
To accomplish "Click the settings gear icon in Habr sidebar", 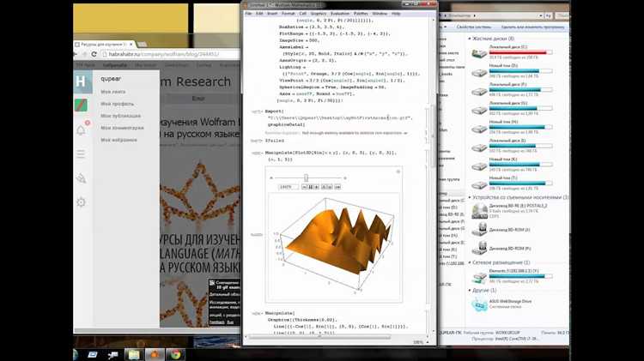I will pyautogui.click(x=81, y=202).
